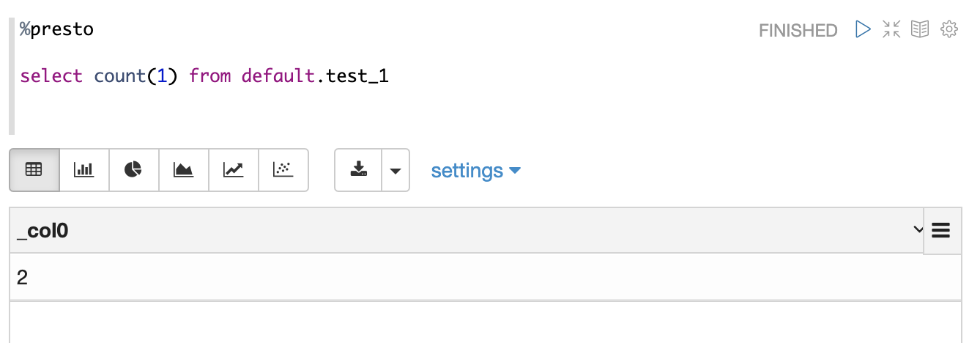Hide the code editor with arrows icon
This screenshot has height=343, width=980.
coord(891,29)
